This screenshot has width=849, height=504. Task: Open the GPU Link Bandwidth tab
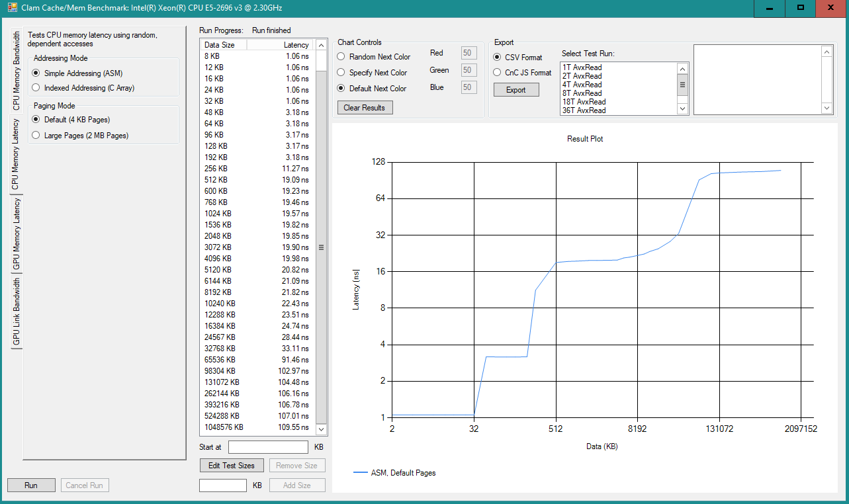coord(17,312)
